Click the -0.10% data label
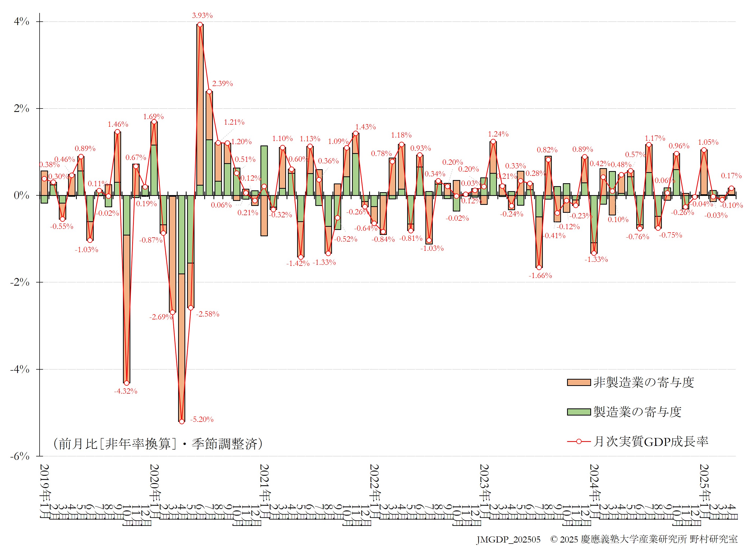The height and width of the screenshot is (547, 756). (x=731, y=205)
